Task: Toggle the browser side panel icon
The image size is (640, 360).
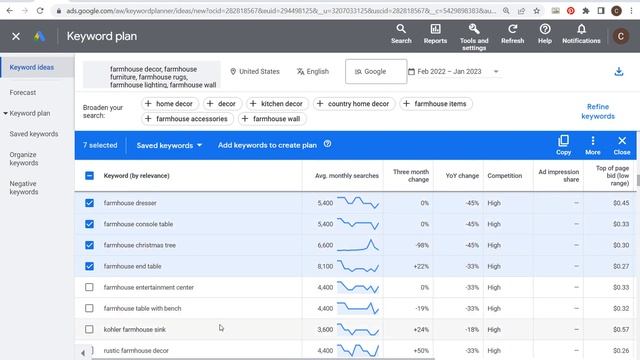Action: (x=601, y=11)
